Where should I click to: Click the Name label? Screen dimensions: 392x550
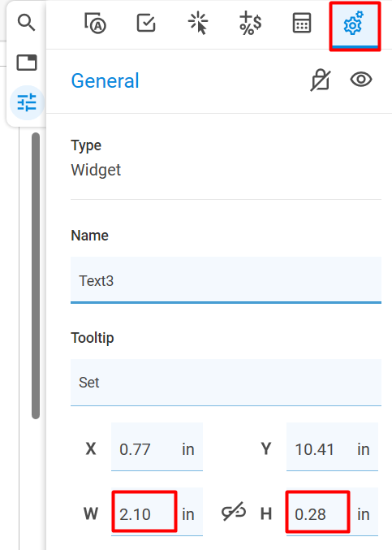click(89, 236)
